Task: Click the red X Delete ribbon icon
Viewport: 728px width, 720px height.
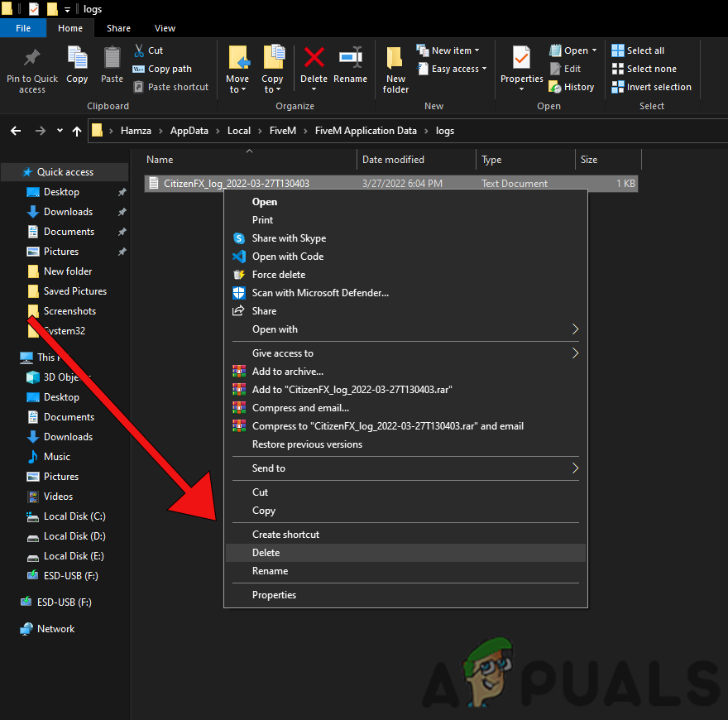Action: point(314,58)
